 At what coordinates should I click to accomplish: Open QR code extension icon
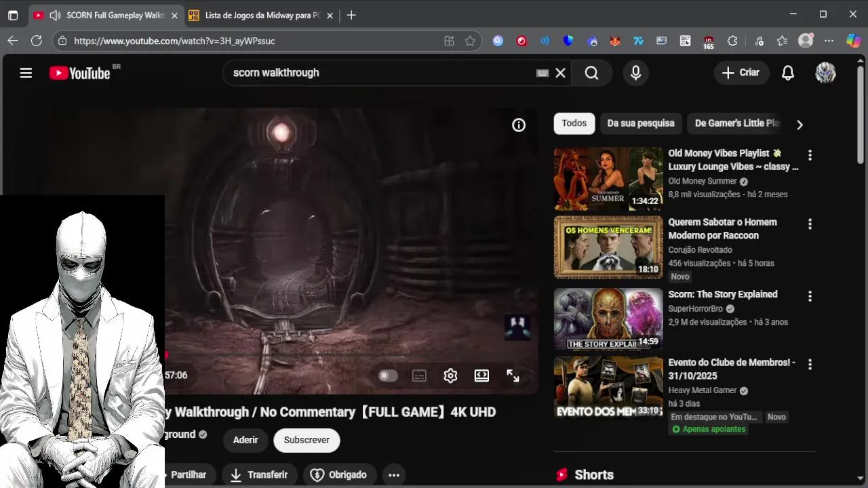pos(686,41)
